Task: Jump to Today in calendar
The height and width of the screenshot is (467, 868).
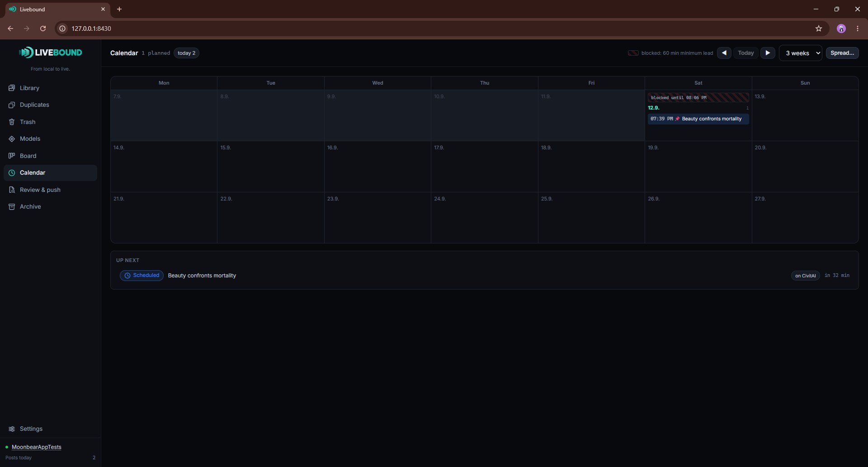Action: tap(746, 53)
